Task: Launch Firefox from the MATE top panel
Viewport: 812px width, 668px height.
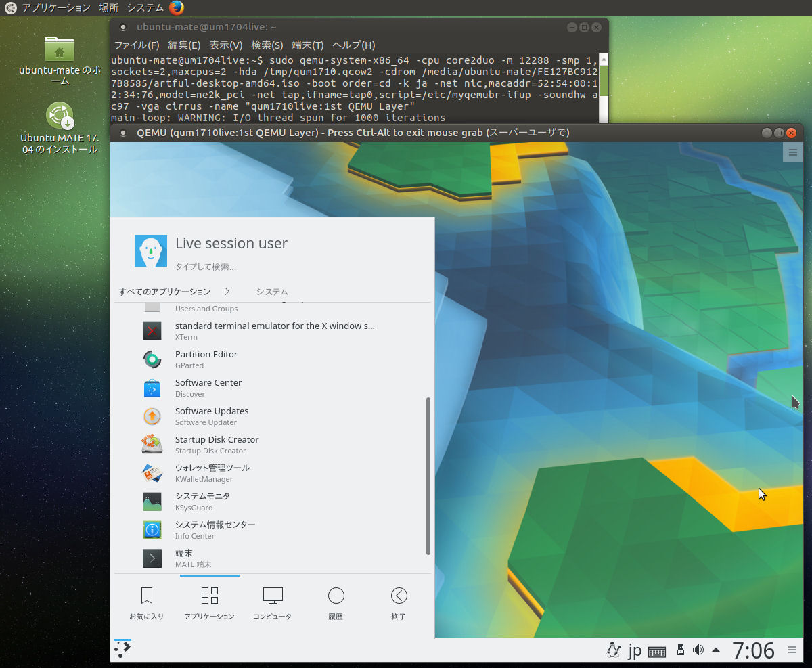Action: tap(177, 7)
